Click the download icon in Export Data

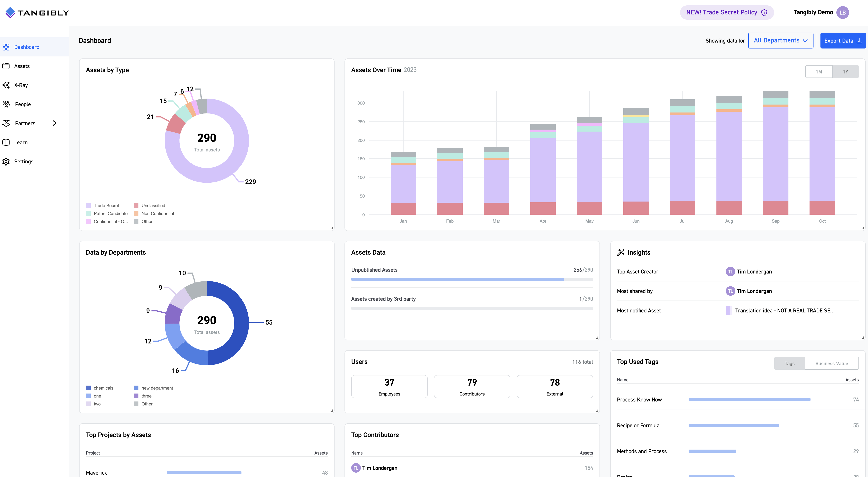[859, 41]
